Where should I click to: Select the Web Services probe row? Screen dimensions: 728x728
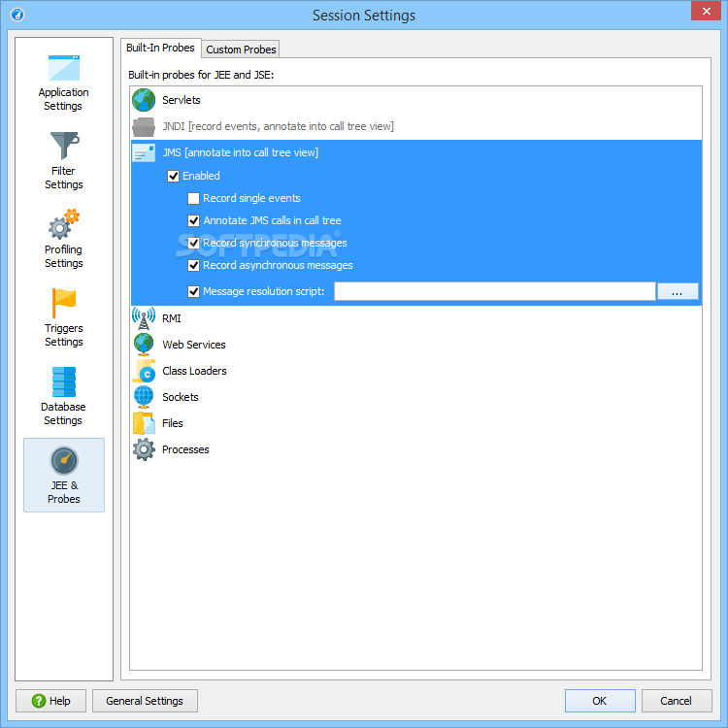point(416,345)
